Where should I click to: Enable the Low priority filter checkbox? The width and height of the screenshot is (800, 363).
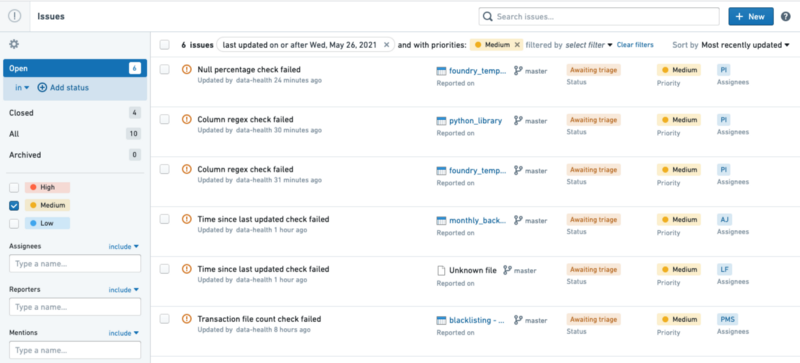click(14, 223)
